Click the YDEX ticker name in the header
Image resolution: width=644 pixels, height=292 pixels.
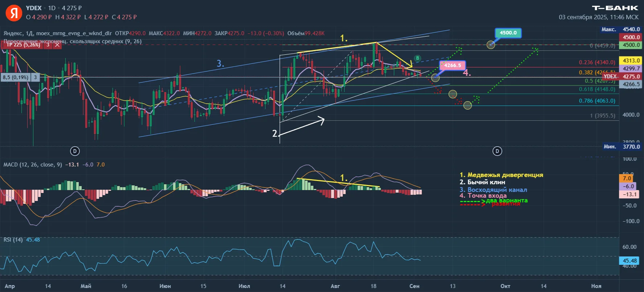(x=34, y=8)
